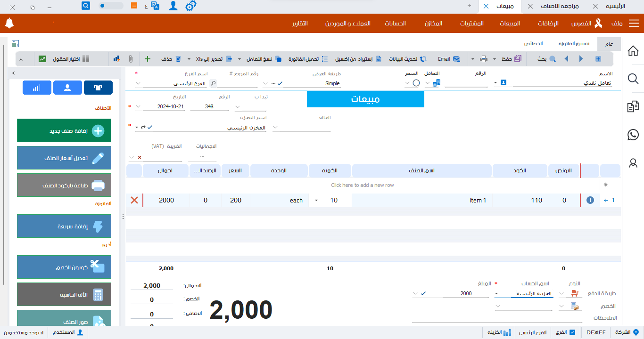Open the user profile icon in right sidebar
This screenshot has width=644, height=339.
[633, 163]
